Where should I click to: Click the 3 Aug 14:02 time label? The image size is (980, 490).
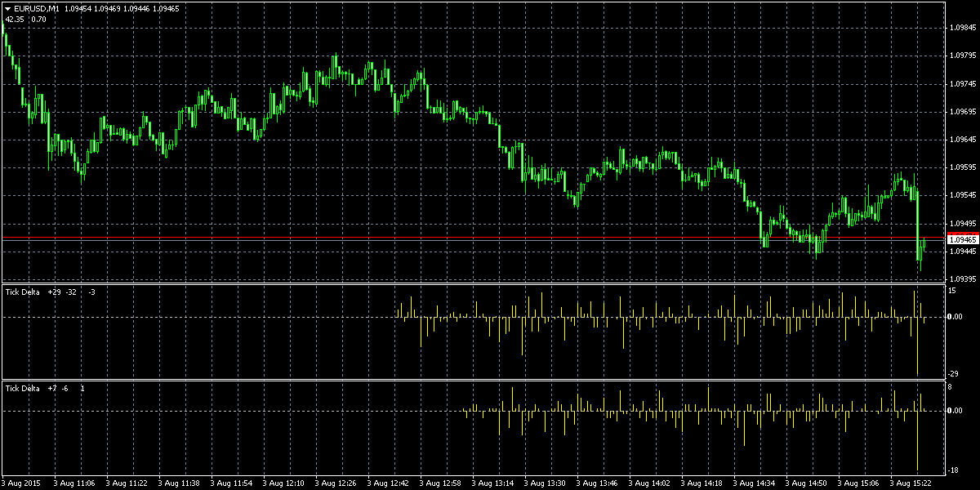(x=649, y=483)
